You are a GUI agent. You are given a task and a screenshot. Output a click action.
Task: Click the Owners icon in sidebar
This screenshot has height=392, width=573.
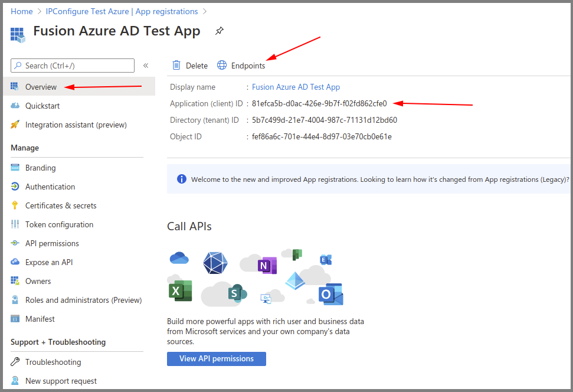[x=15, y=281]
